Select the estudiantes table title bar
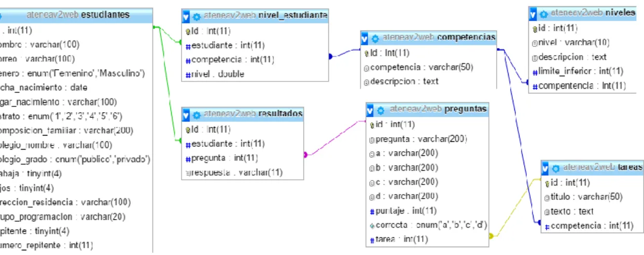Image resolution: width=644 pixels, height=255 pixels. [77, 15]
